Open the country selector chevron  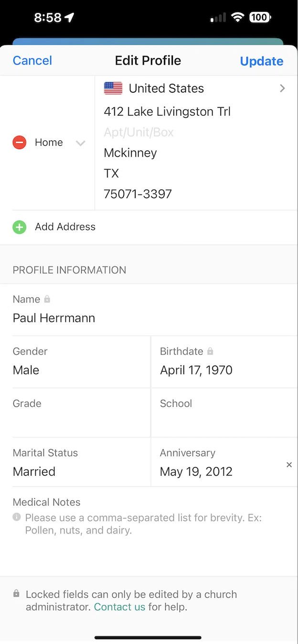(282, 88)
